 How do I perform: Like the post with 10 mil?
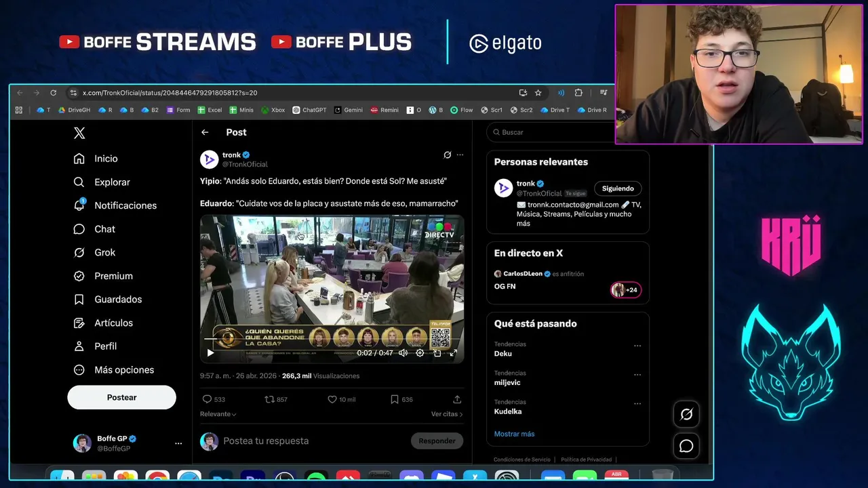342,399
